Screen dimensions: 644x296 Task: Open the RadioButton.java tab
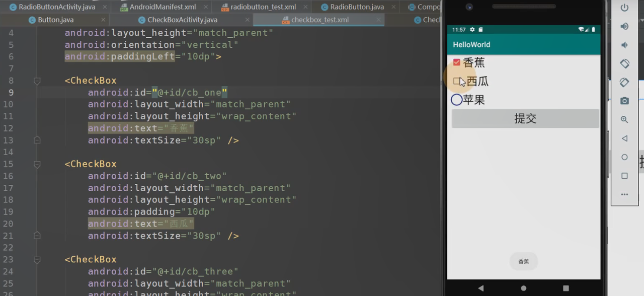(357, 7)
